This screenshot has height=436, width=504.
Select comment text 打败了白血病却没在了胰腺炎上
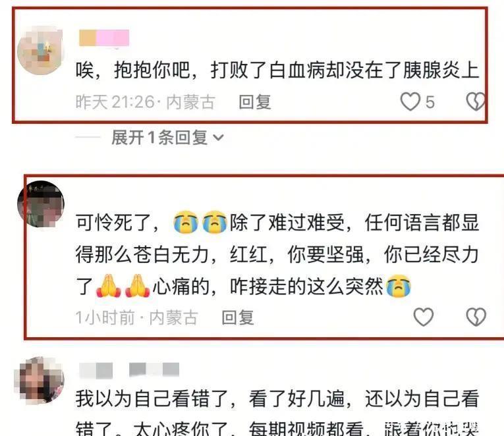(x=345, y=70)
